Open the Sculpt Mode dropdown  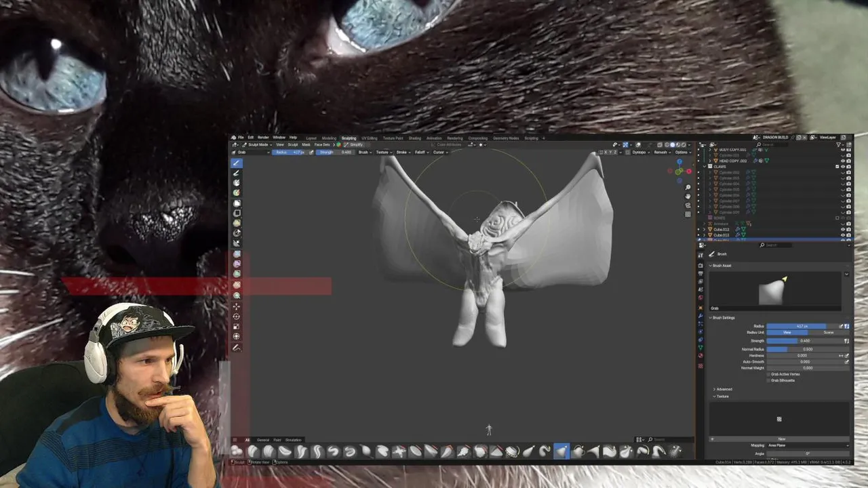pos(257,144)
